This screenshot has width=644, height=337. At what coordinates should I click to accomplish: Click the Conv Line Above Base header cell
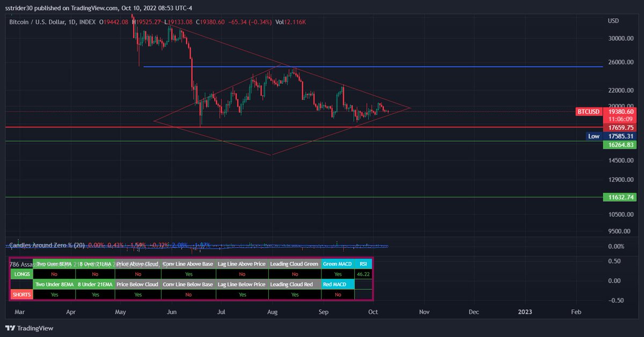click(x=188, y=263)
